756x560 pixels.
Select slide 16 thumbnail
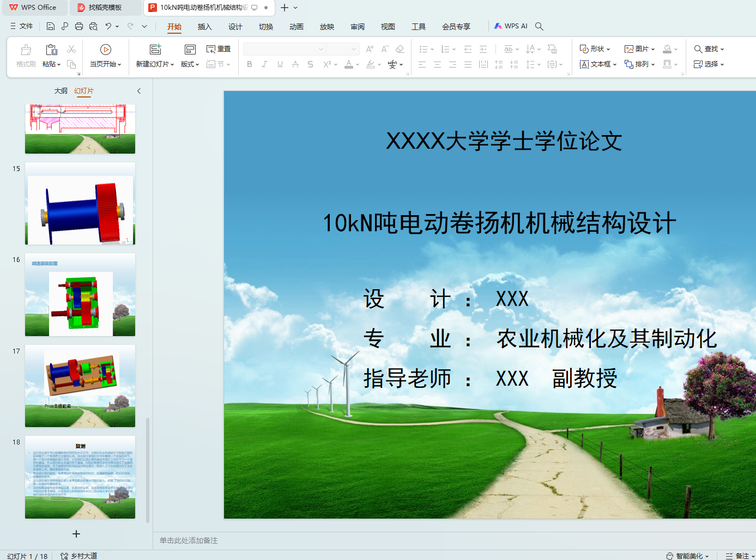[x=80, y=295]
